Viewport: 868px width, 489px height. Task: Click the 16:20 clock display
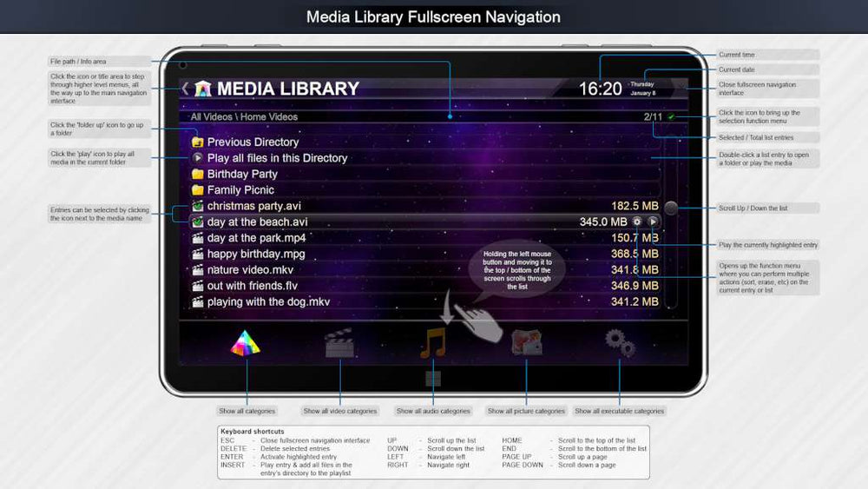600,89
